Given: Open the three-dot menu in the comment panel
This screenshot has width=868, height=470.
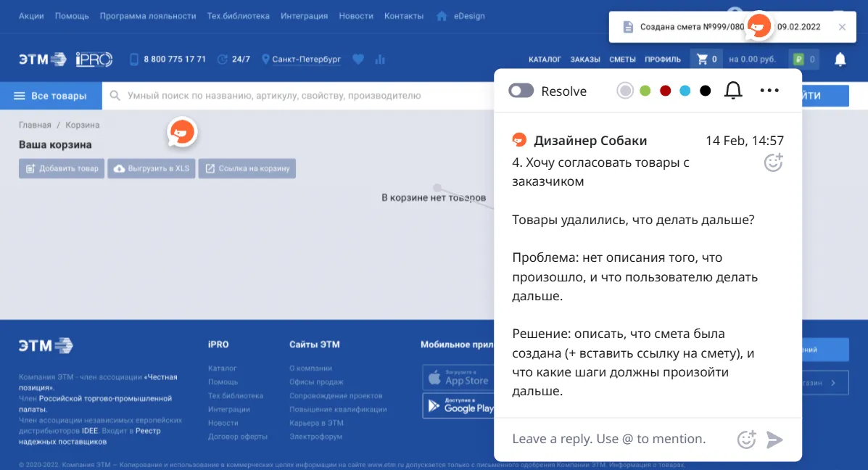Looking at the screenshot, I should coord(769,91).
